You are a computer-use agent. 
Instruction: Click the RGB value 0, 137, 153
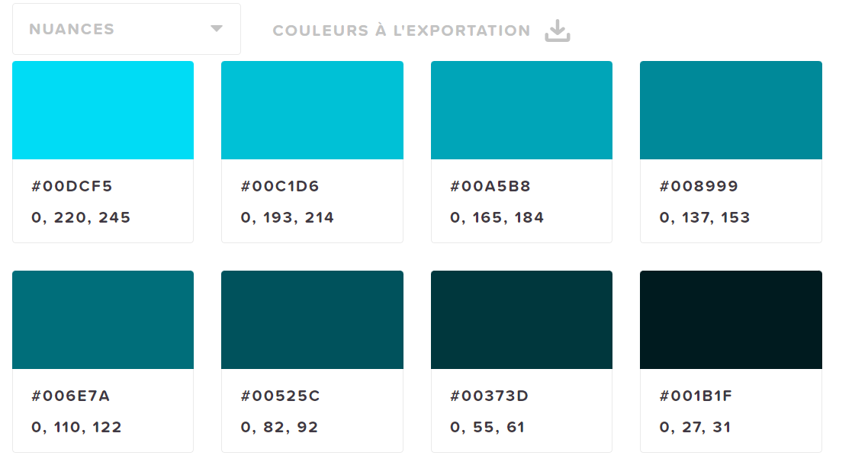coord(705,217)
